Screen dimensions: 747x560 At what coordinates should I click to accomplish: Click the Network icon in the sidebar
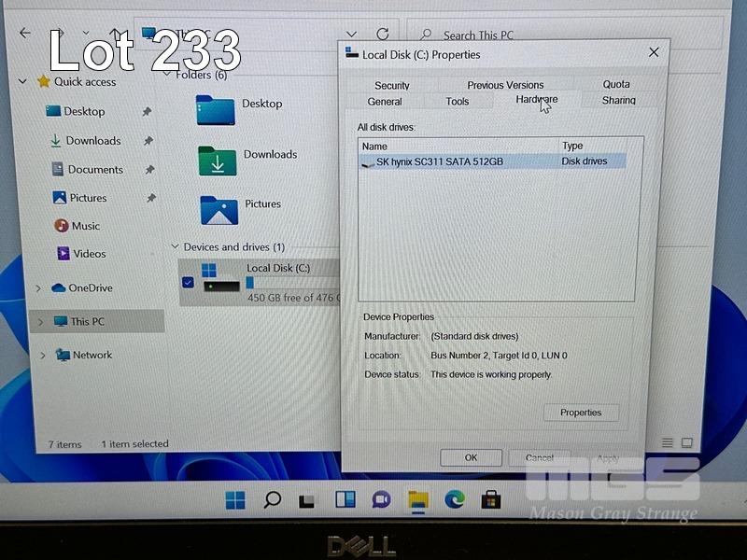[63, 355]
